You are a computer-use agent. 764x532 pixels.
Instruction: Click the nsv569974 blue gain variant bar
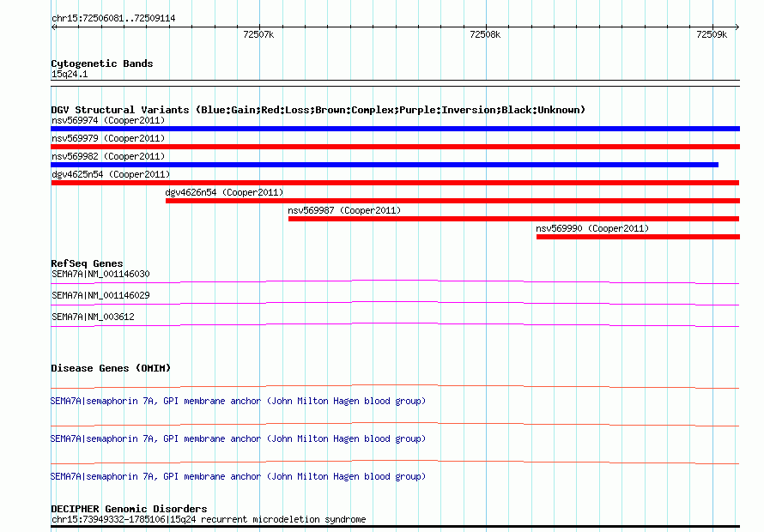(x=395, y=129)
